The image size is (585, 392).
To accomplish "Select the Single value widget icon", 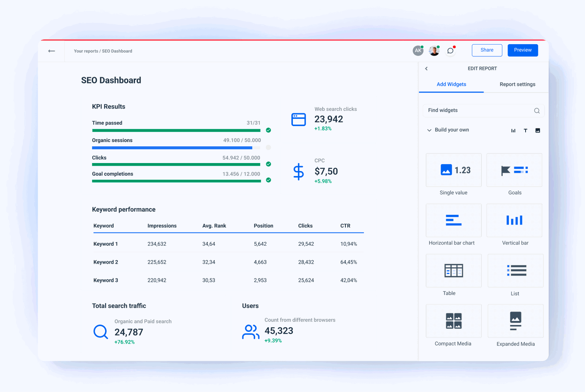I will [453, 170].
